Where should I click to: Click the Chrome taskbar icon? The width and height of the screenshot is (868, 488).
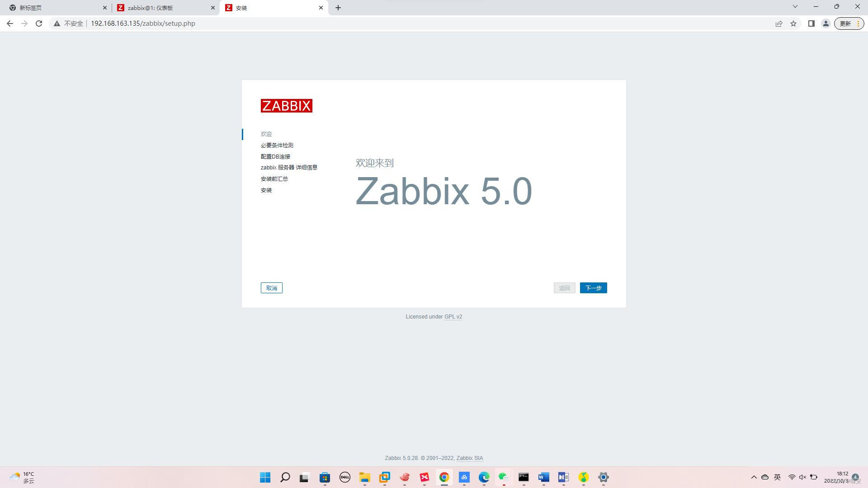click(x=444, y=477)
